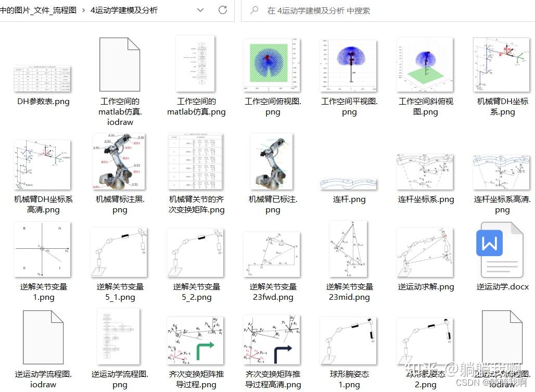This screenshot has width=535, height=392.
Task: Expand the breadcrumb chevron before 4运动学建模及分析
Action: [84, 10]
